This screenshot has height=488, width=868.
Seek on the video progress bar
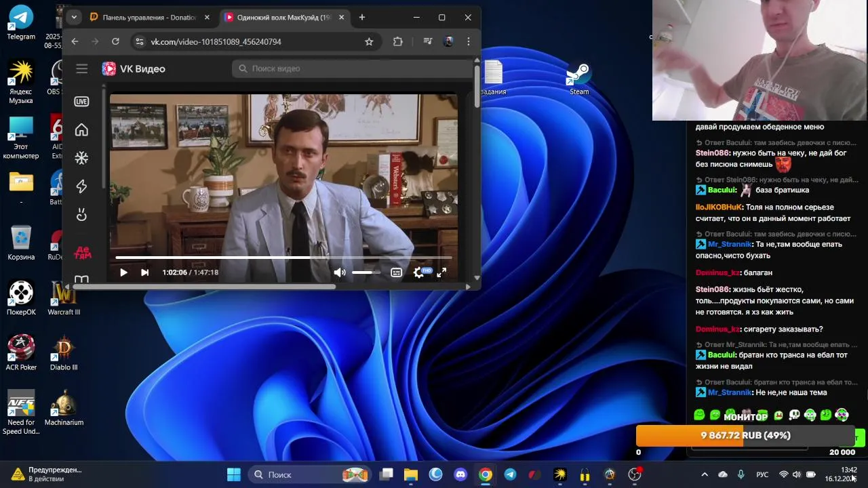coord(283,258)
